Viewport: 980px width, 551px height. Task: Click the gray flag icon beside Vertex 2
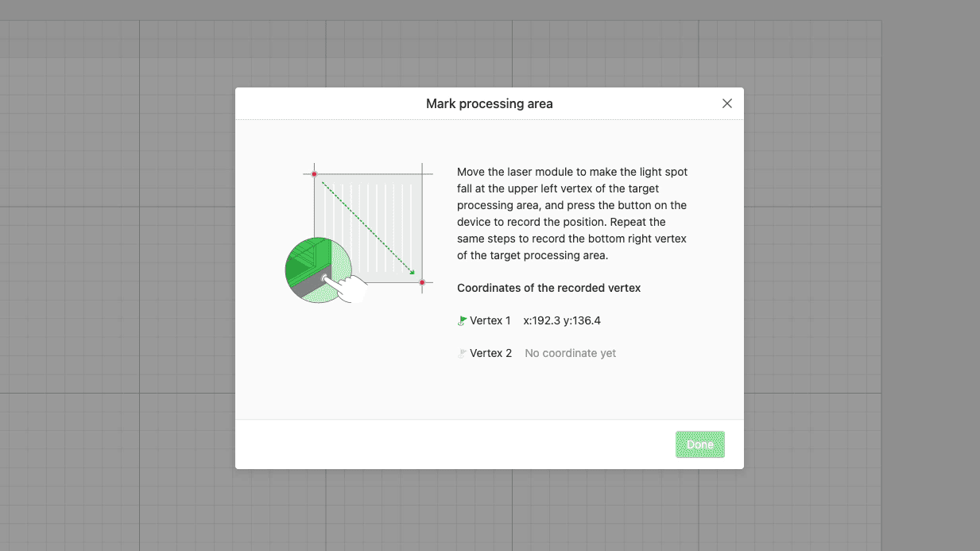[x=462, y=354]
